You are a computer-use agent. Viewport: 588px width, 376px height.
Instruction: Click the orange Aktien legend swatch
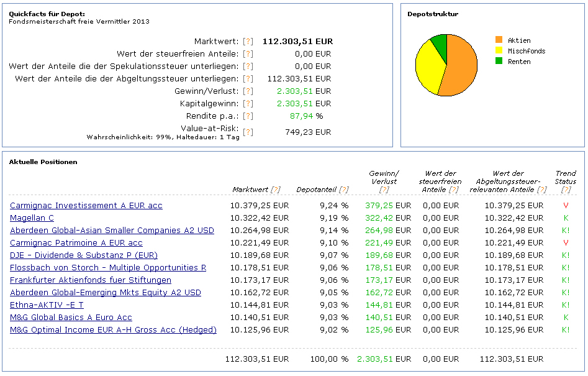(x=499, y=40)
